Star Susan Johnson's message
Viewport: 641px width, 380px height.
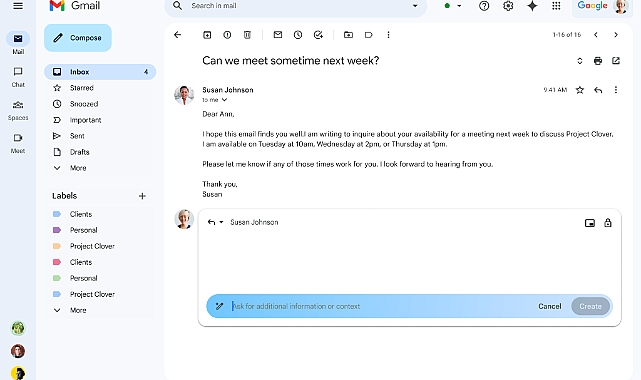click(x=580, y=90)
